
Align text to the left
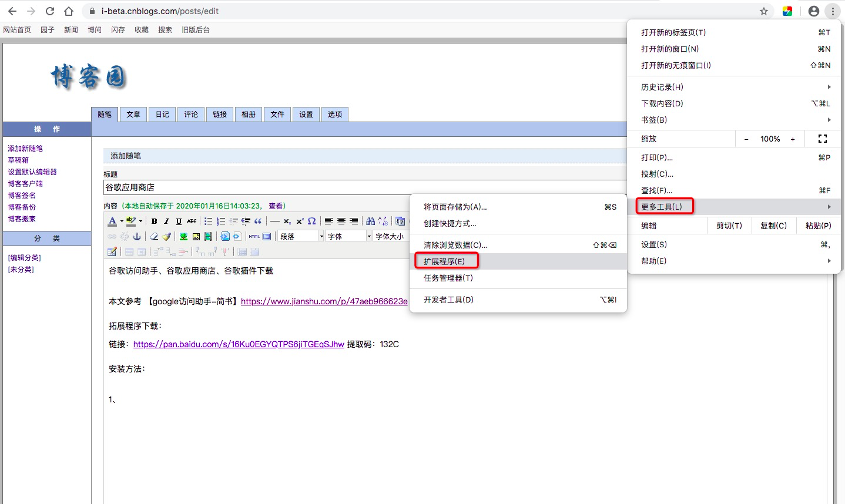pos(329,221)
